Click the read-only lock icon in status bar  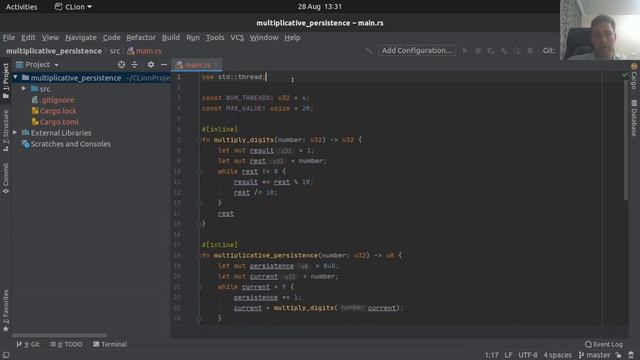[619, 355]
